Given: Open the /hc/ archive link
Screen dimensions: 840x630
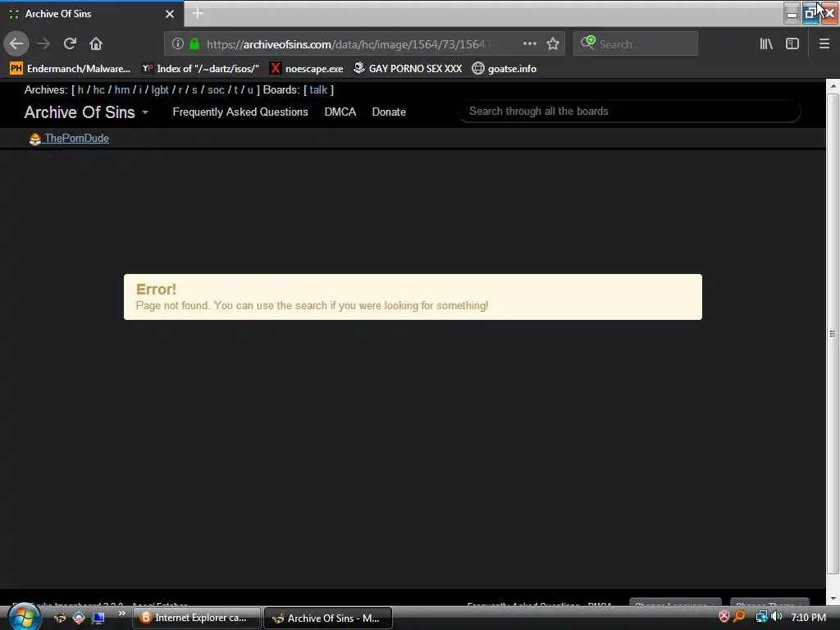Looking at the screenshot, I should [x=99, y=90].
